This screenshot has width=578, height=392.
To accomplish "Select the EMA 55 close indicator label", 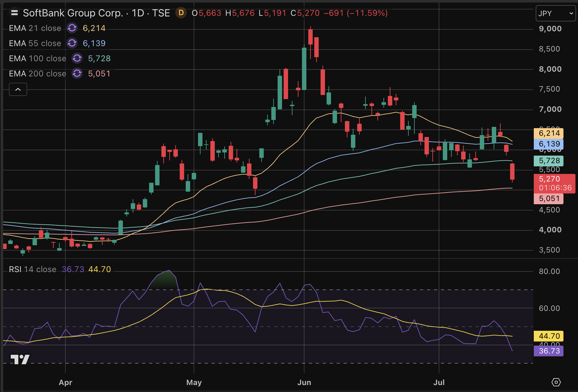I will (35, 43).
